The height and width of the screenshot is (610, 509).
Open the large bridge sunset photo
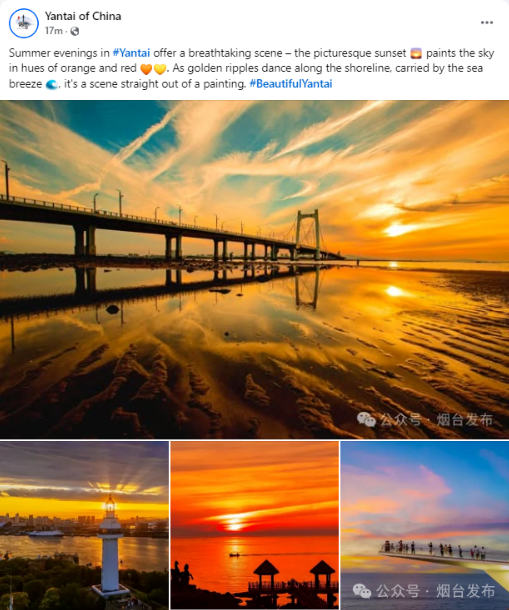(x=254, y=270)
